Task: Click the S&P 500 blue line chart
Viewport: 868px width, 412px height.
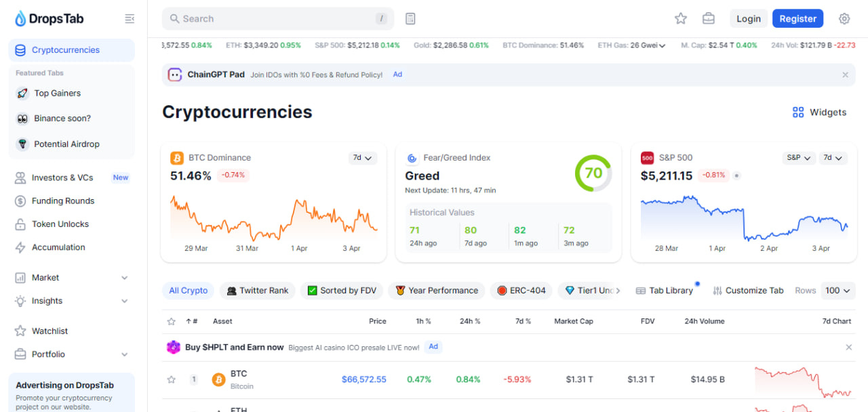Action: point(744,219)
